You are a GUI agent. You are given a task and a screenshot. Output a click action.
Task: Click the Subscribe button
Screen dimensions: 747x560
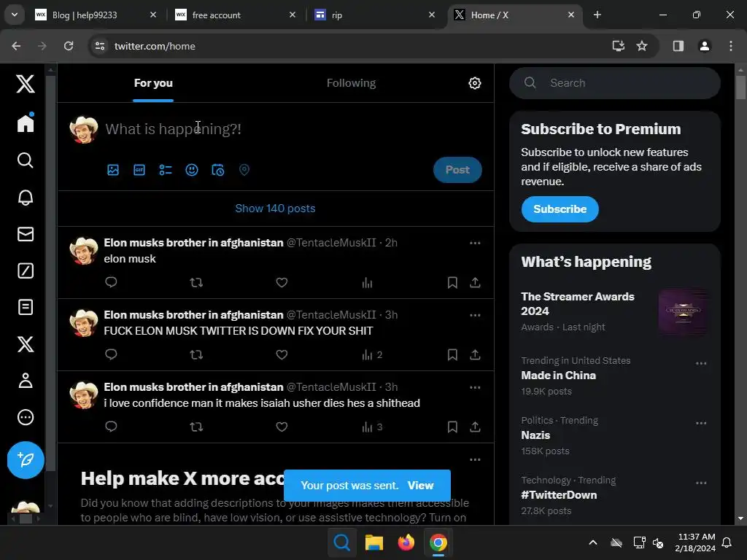pyautogui.click(x=560, y=209)
